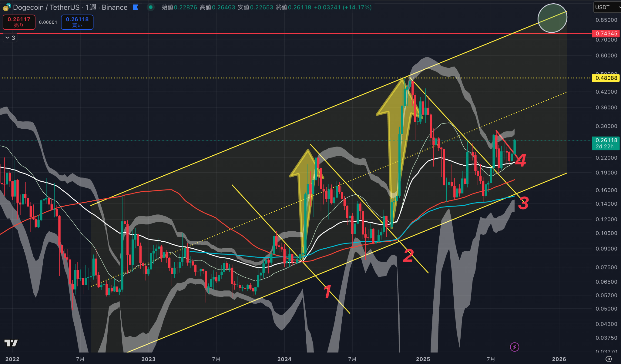The width and height of the screenshot is (621, 364).
Task: Click the 2026 label on the time axis
Action: point(559,359)
